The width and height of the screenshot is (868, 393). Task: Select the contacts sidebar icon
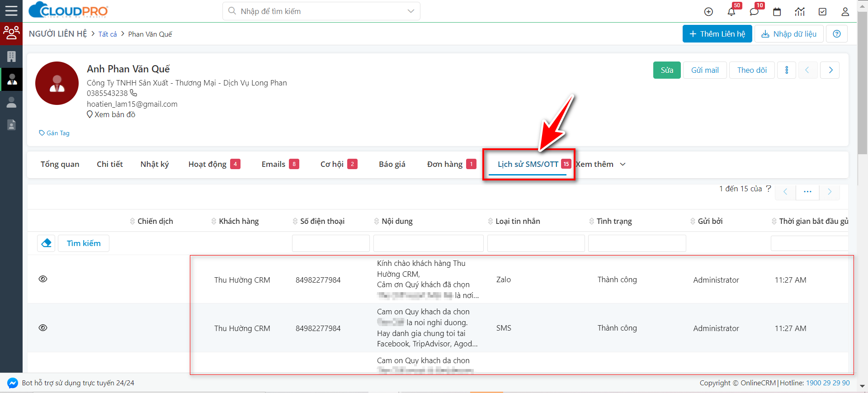pos(12,80)
